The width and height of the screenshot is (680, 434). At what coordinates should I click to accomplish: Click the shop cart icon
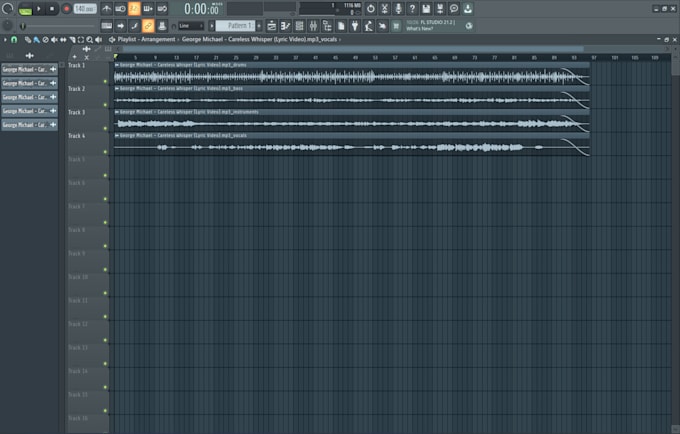(396, 26)
